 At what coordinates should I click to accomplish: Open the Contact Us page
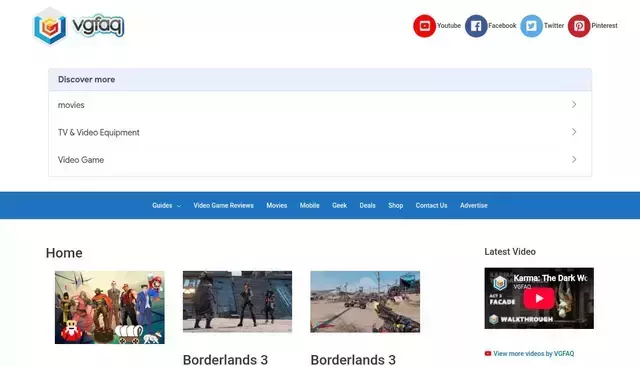point(431,205)
